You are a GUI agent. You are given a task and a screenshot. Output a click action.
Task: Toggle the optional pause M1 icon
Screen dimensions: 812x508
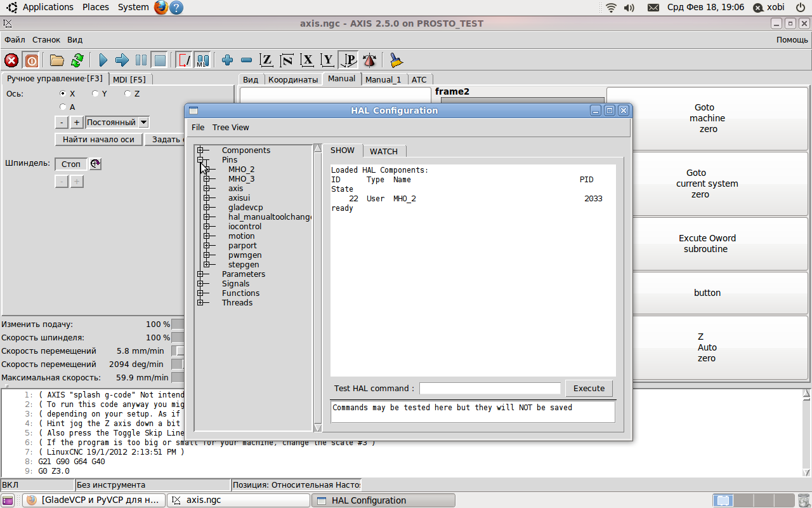(x=202, y=60)
